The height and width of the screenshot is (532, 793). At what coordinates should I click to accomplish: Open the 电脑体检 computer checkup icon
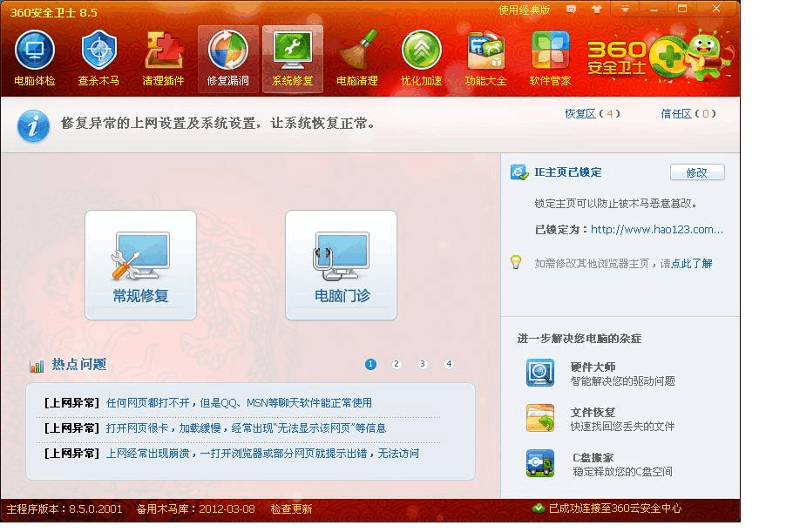coord(35,57)
